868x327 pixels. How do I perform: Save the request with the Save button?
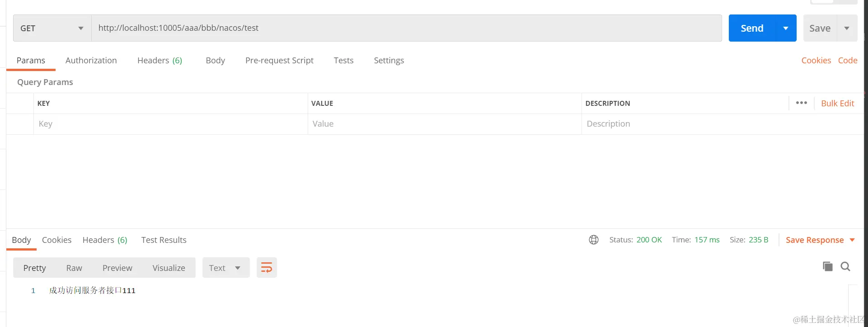click(820, 28)
